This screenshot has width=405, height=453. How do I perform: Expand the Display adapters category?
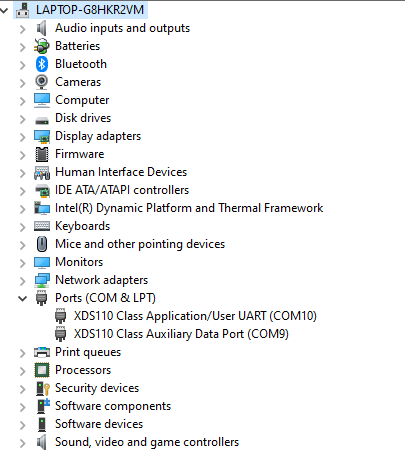coord(23,137)
